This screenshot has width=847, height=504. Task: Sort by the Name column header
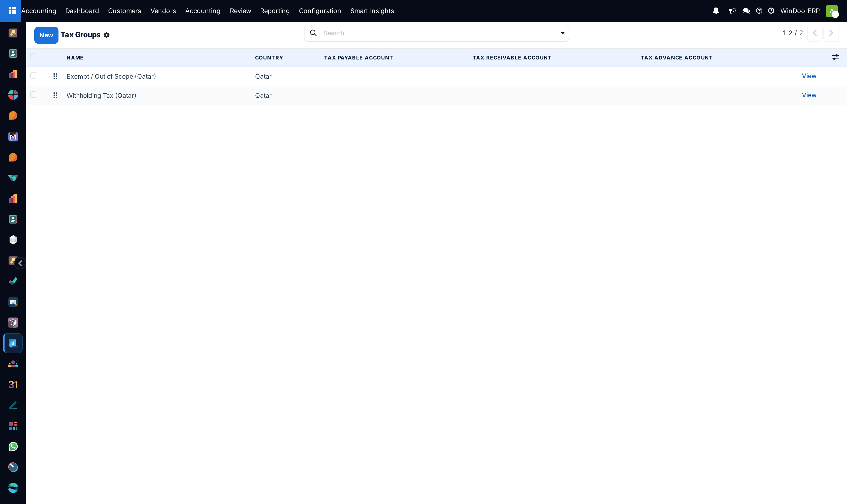(75, 58)
